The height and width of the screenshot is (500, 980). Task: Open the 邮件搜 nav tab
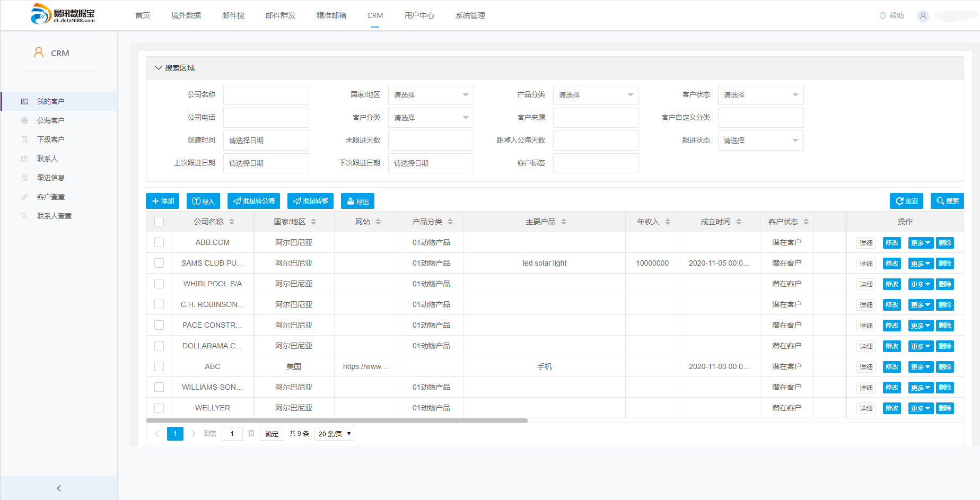233,15
